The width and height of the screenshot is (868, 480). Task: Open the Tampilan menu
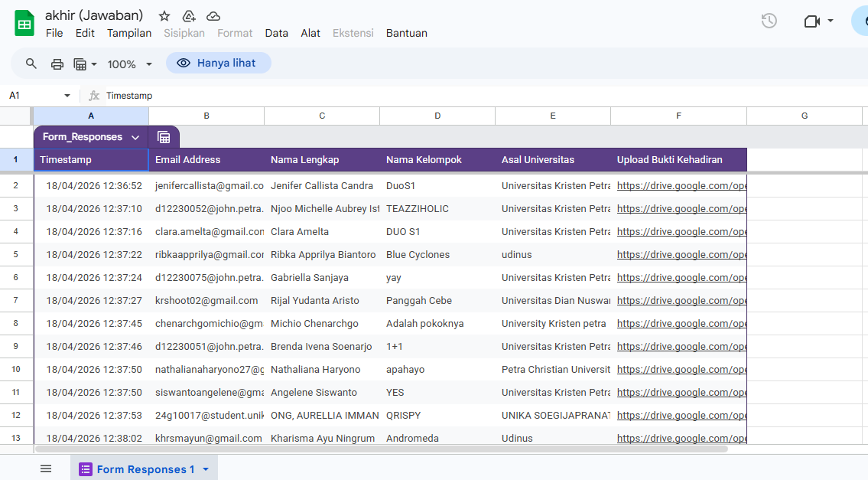click(x=129, y=33)
